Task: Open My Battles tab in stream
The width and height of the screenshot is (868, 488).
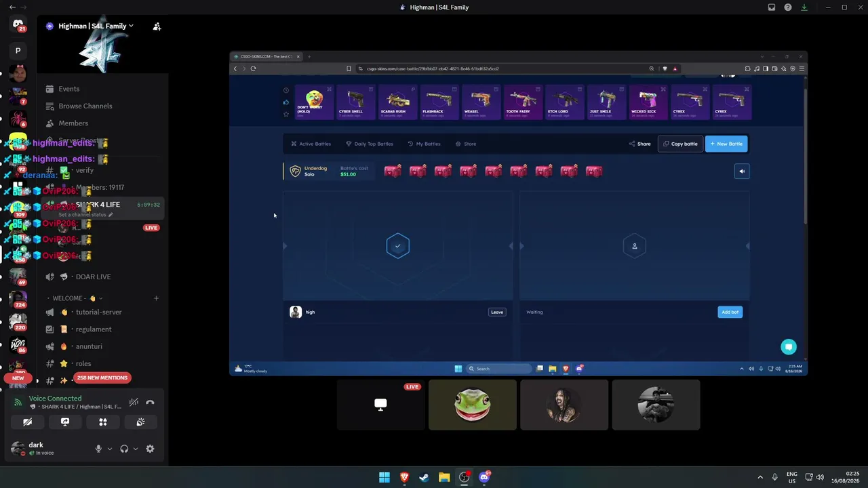Action: point(424,144)
